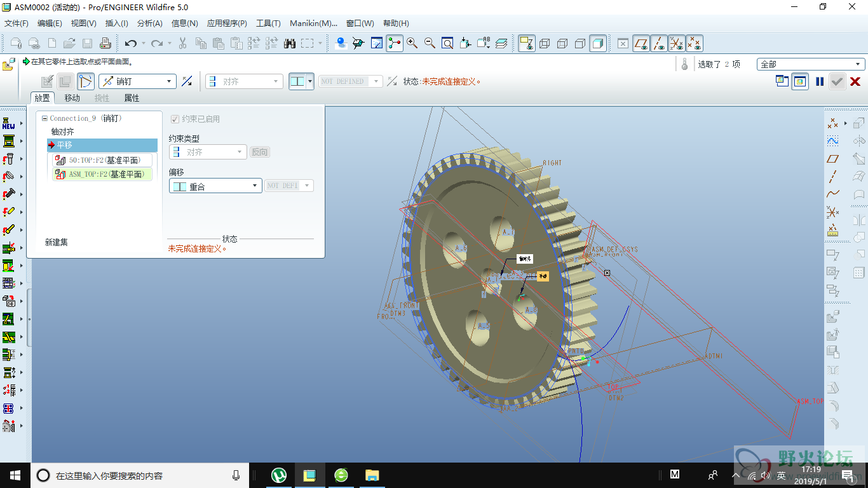This screenshot has height=488, width=868.
Task: Switch to the 移动 tab
Action: pos(72,98)
